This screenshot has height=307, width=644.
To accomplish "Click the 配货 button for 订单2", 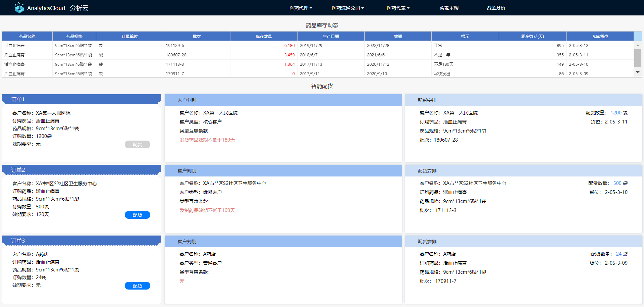I will coord(138,215).
